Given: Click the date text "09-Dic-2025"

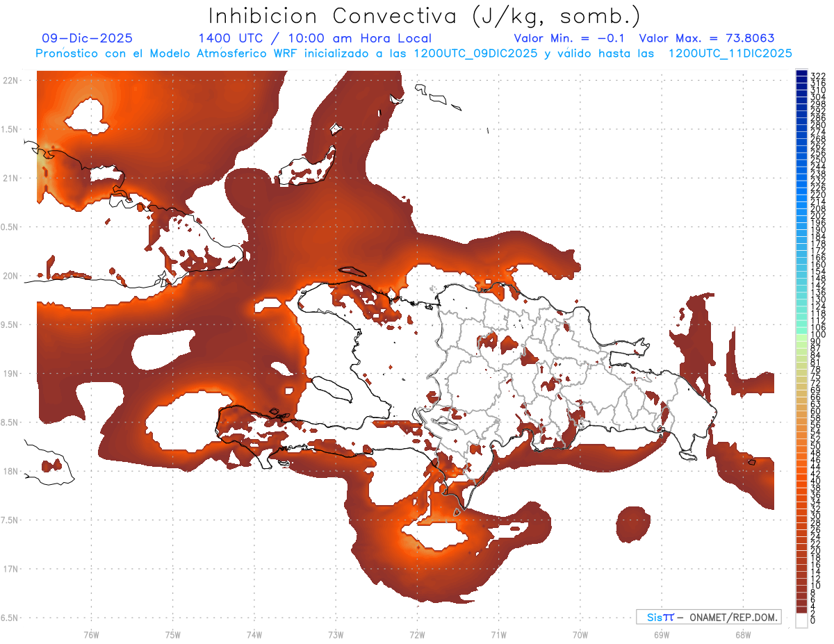Looking at the screenshot, I should [87, 39].
